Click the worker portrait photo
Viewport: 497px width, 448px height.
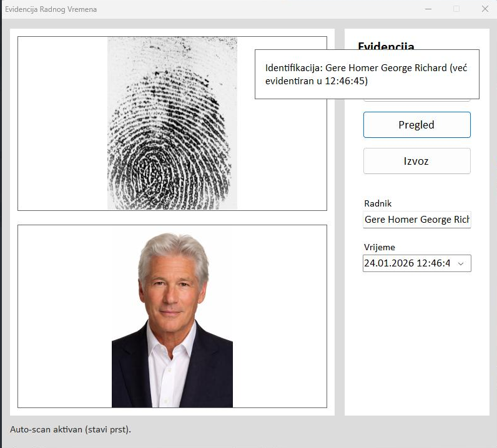172,319
